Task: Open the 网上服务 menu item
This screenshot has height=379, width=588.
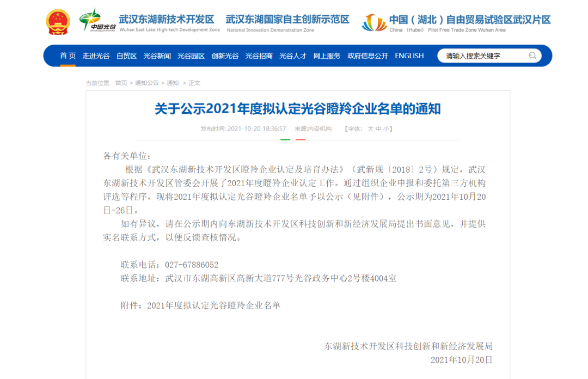Action: [327, 56]
